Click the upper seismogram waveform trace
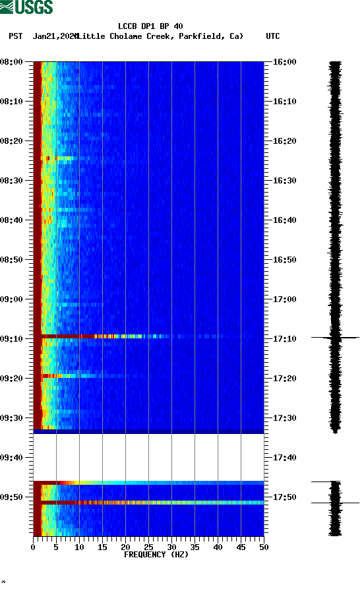The height and width of the screenshot is (589, 364). coord(335,247)
